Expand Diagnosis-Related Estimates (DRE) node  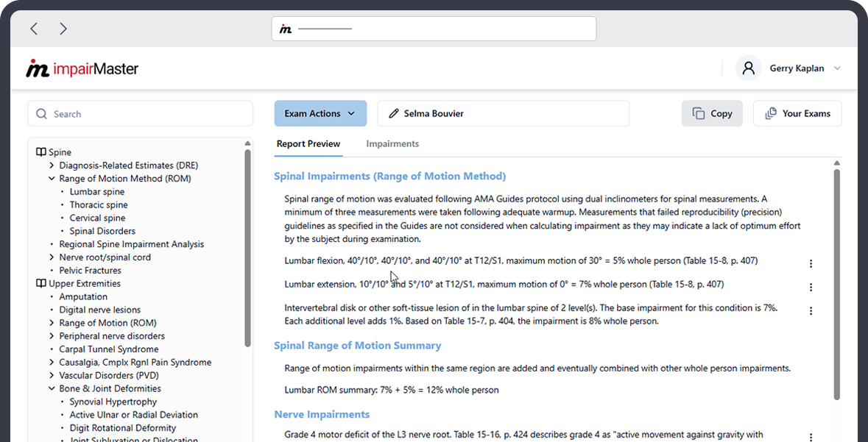52,165
